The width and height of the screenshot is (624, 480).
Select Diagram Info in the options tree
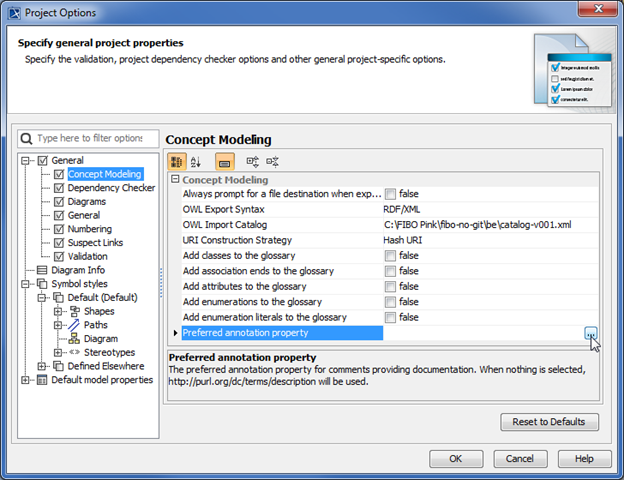[78, 270]
